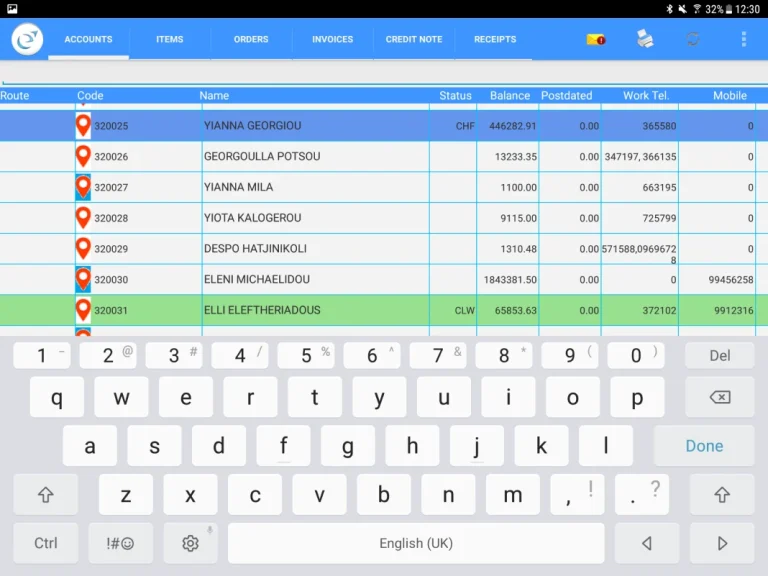Tap the comma key on keyboard
The image size is (768, 576).
tap(577, 495)
